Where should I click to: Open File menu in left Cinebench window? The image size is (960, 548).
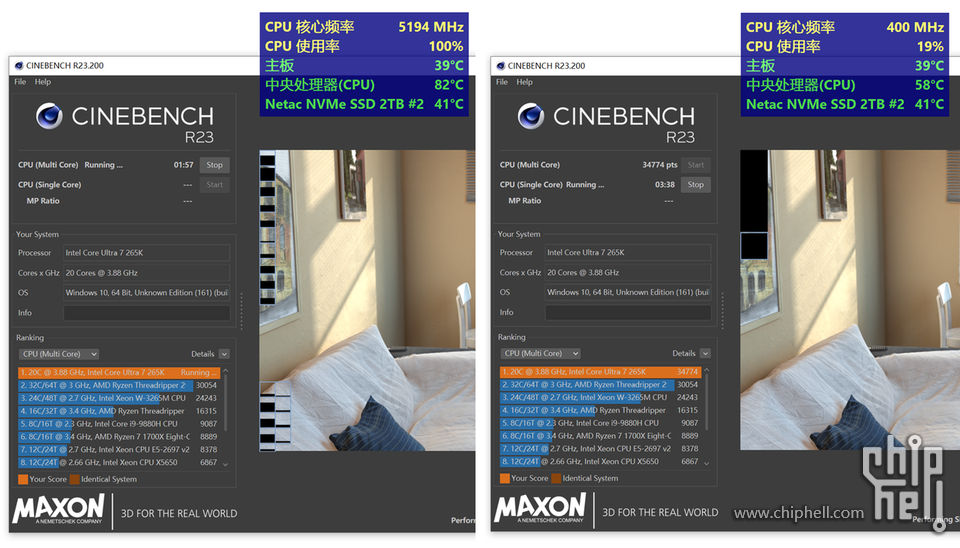pos(20,82)
